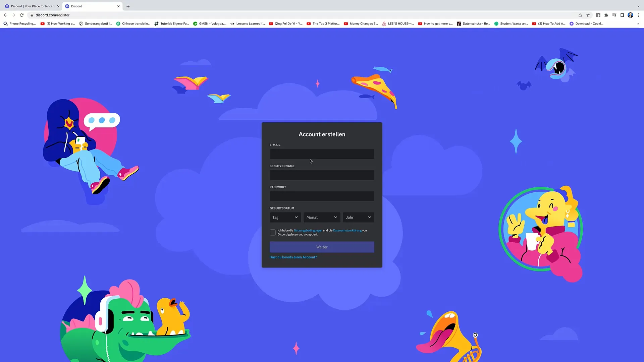Click Hast du bereits einen Account link

point(293,257)
